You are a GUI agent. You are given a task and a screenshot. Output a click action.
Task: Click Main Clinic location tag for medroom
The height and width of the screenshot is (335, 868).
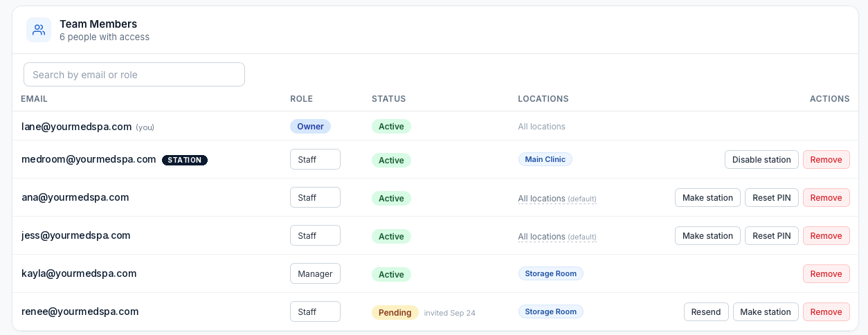[545, 160]
